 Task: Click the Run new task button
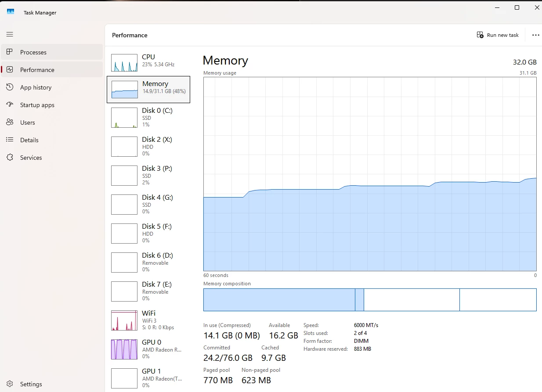pyautogui.click(x=498, y=35)
